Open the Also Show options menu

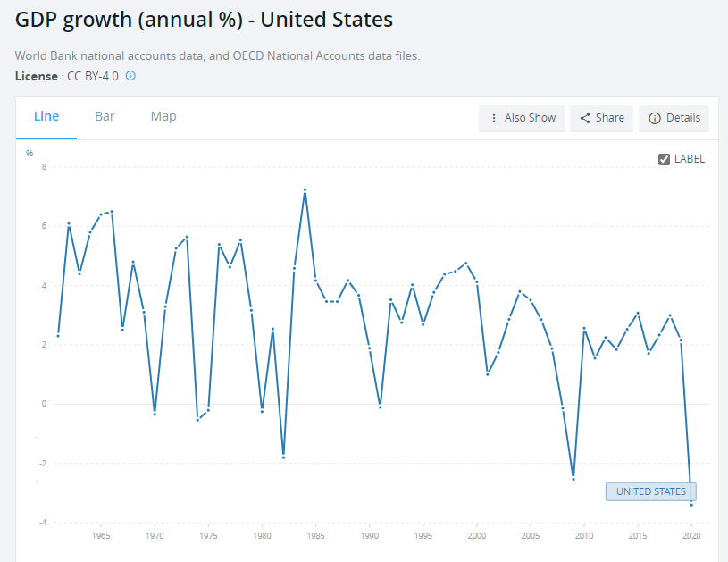522,118
